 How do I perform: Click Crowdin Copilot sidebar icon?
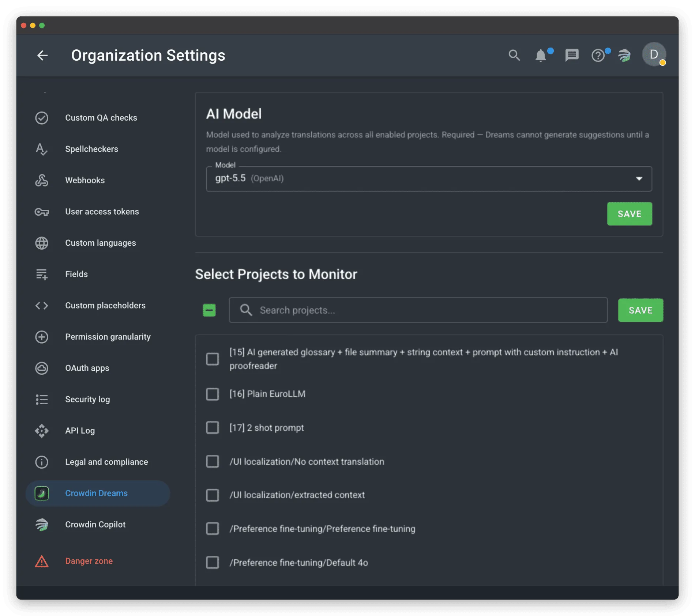(x=42, y=525)
